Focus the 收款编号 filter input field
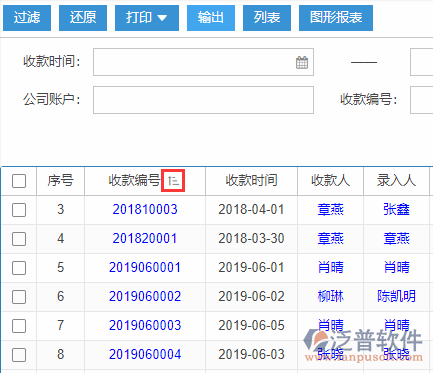Screen dimensions: 433x373 tap(422, 100)
